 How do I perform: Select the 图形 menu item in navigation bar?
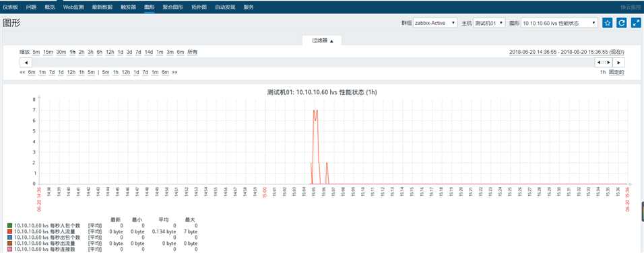[x=150, y=7]
